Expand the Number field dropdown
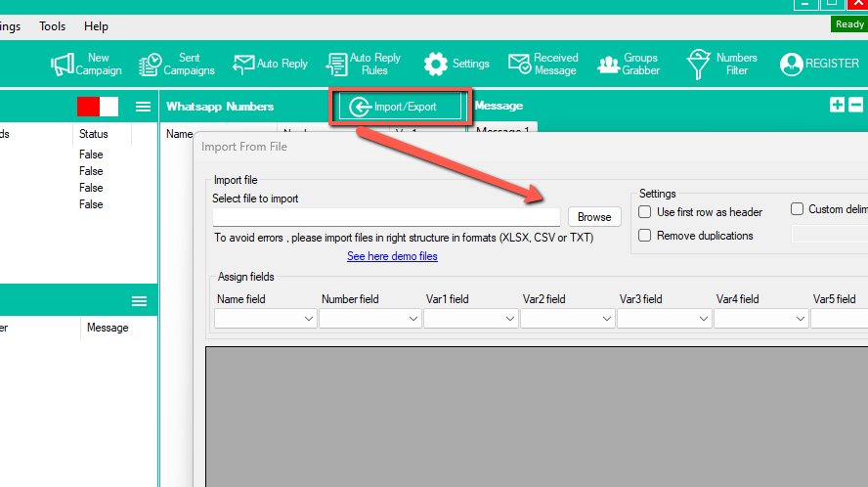868x487 pixels. click(x=370, y=319)
